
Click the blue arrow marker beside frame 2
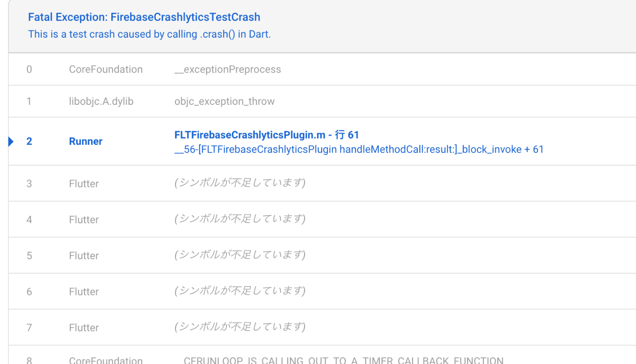coord(11,142)
